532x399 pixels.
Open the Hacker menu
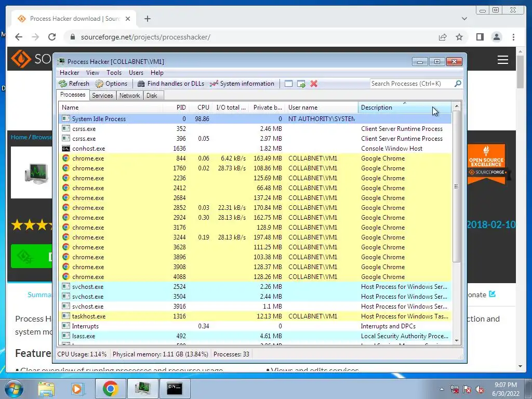point(69,73)
